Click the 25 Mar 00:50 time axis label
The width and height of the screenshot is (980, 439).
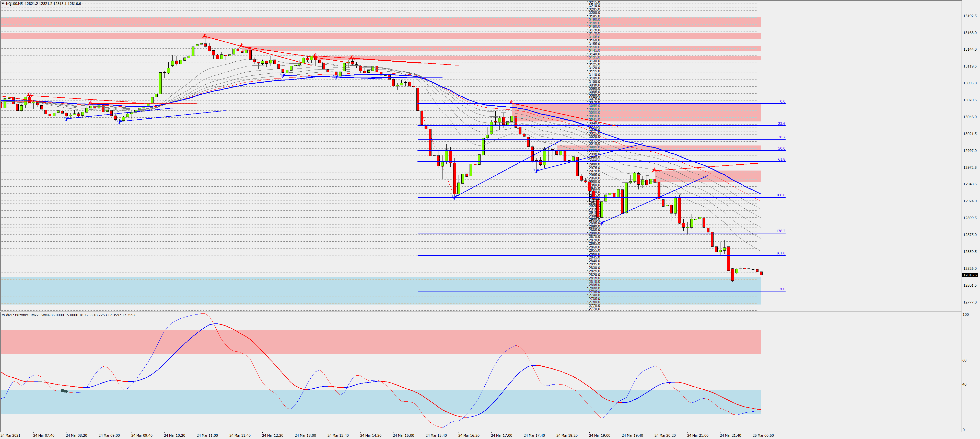point(763,435)
